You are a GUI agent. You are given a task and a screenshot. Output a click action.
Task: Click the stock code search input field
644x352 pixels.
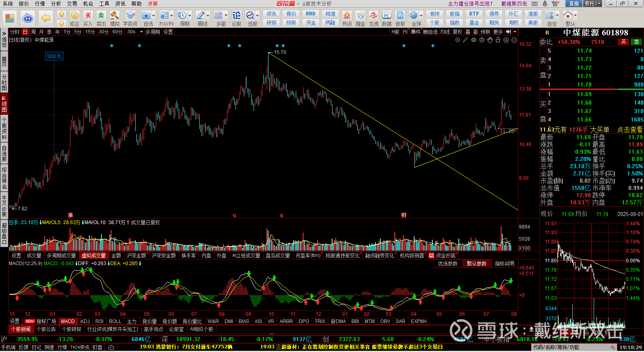pyautogui.click(x=574, y=347)
